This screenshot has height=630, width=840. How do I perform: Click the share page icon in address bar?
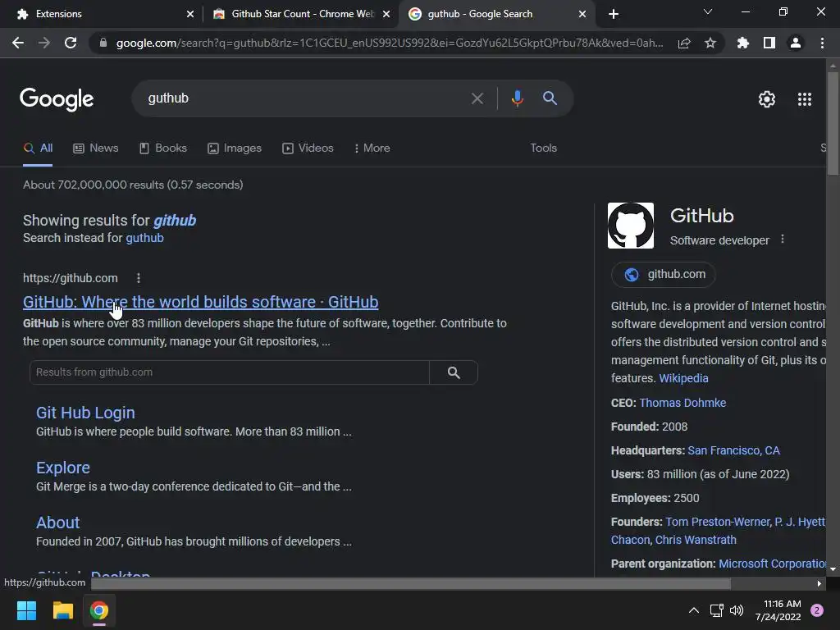click(684, 43)
